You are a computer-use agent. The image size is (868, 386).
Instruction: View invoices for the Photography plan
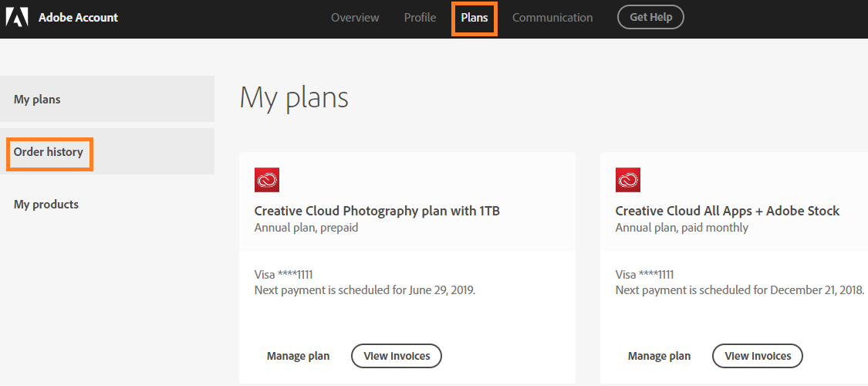(x=397, y=356)
